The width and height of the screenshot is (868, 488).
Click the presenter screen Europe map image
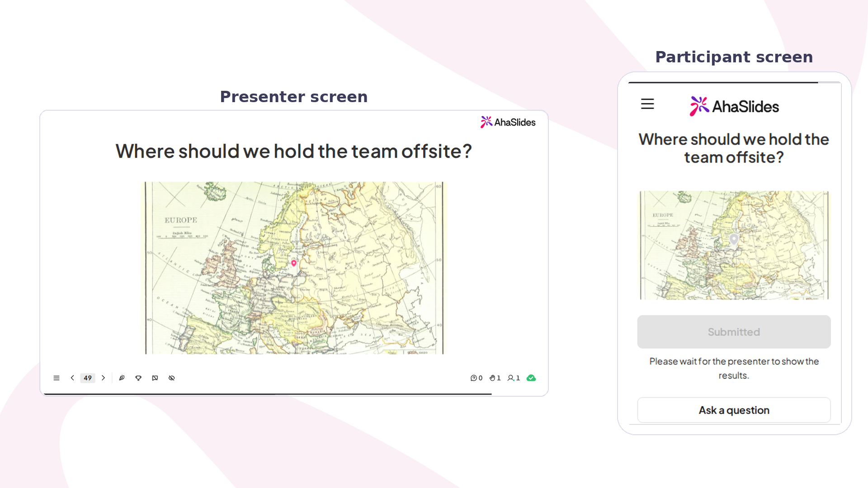(x=294, y=268)
